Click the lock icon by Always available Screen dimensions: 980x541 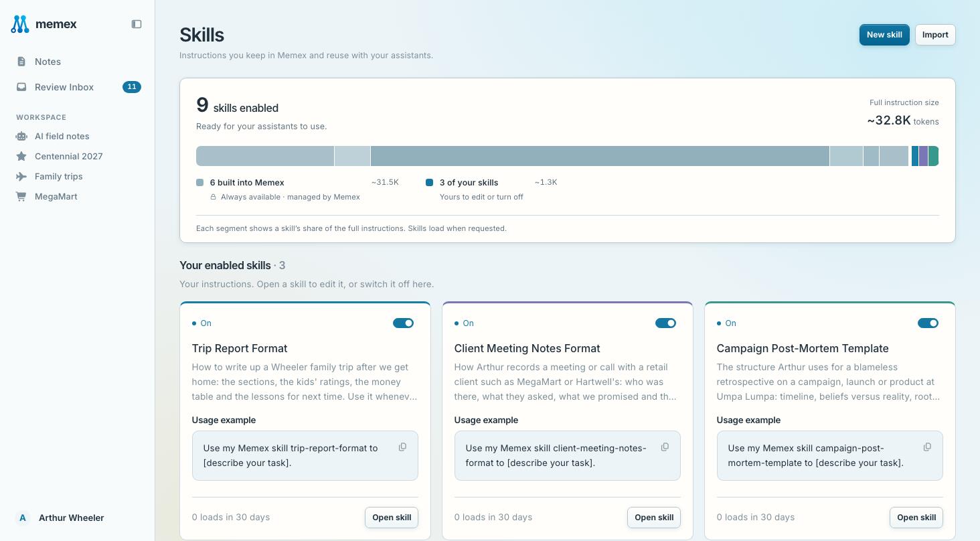tap(214, 197)
